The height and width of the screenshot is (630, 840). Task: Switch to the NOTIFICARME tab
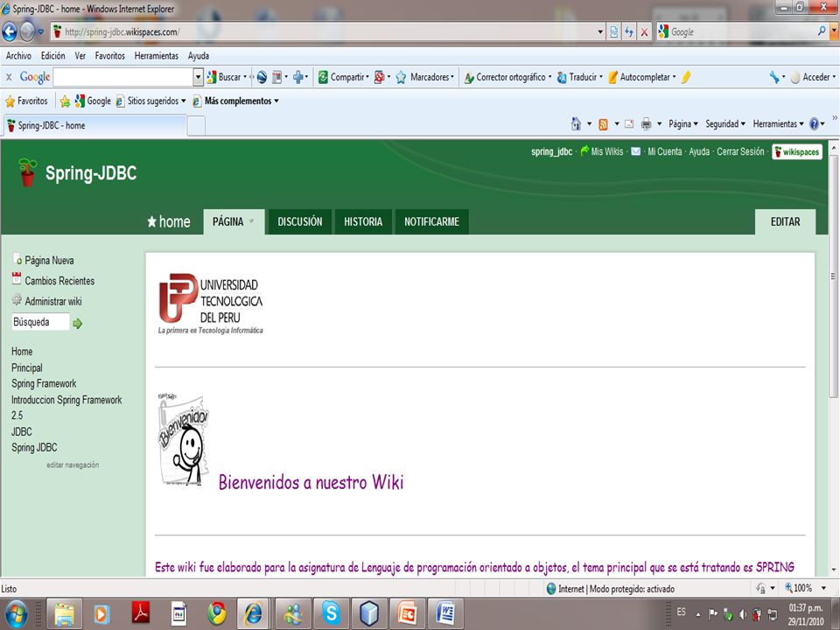(431, 221)
